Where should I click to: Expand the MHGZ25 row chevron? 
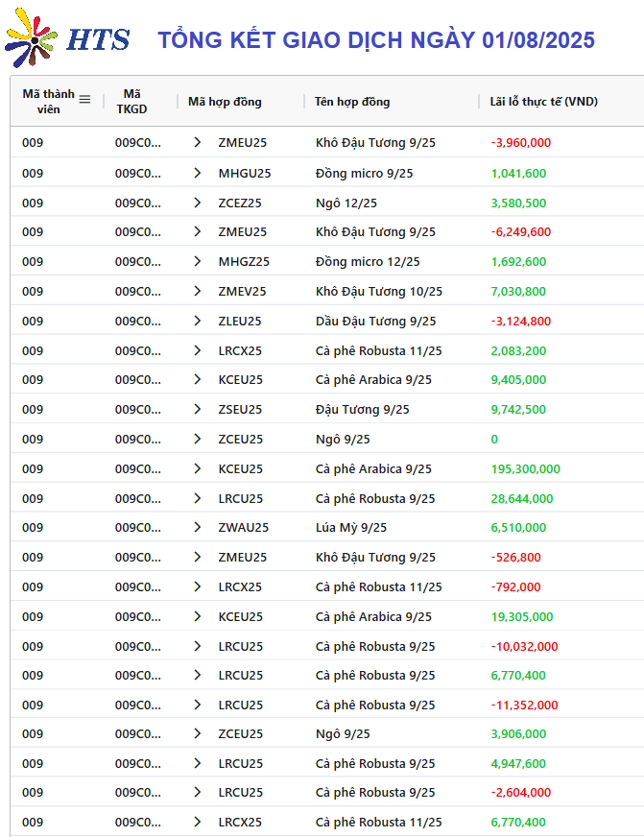[x=198, y=261]
